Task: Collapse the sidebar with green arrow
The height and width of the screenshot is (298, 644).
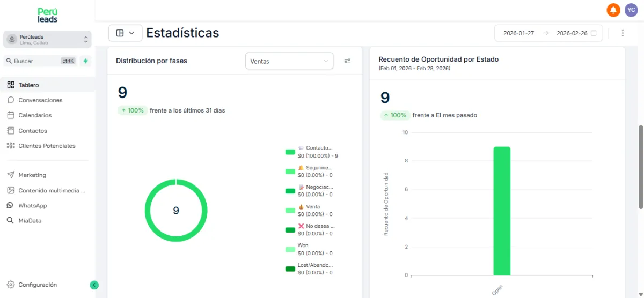Action: (x=94, y=285)
